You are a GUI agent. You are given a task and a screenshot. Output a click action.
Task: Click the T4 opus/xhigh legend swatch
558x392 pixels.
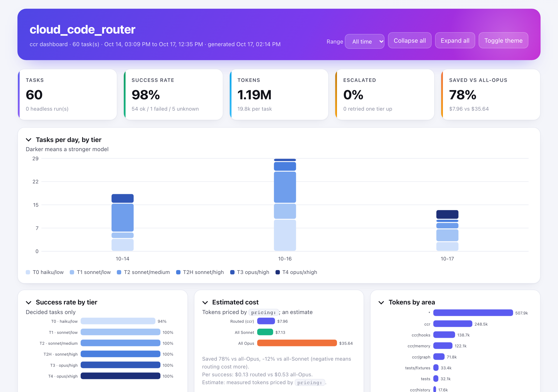(277, 272)
